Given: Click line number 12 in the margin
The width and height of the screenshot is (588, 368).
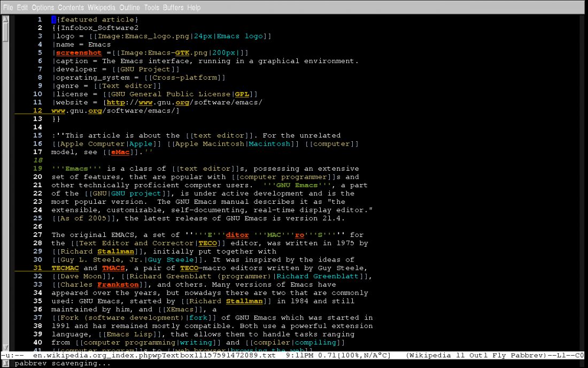Looking at the screenshot, I should [x=37, y=110].
